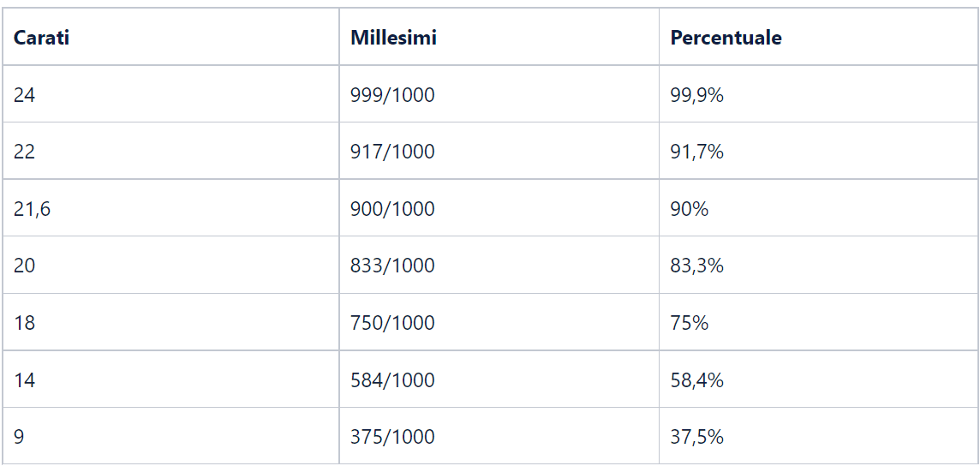
Task: Click the 584/1000 cell
Action: pyautogui.click(x=392, y=379)
